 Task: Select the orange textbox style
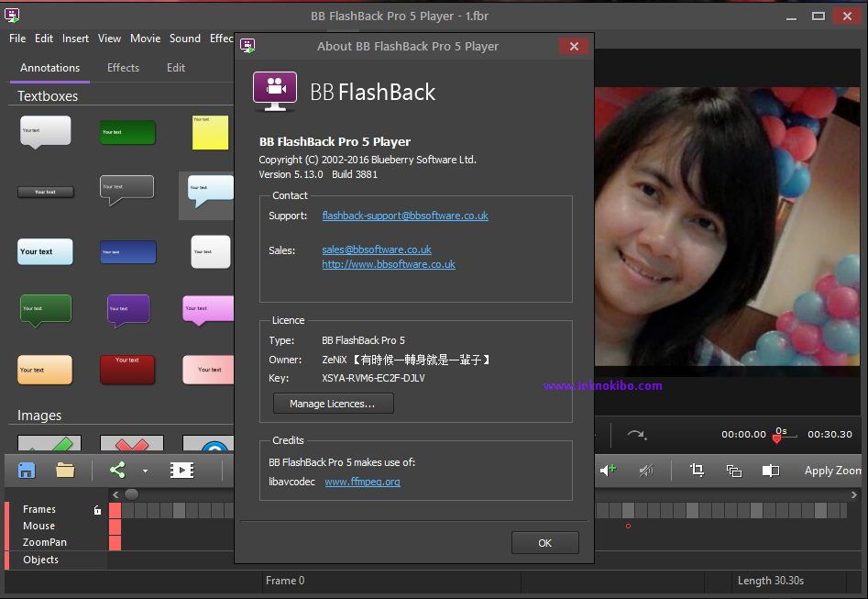[x=45, y=370]
